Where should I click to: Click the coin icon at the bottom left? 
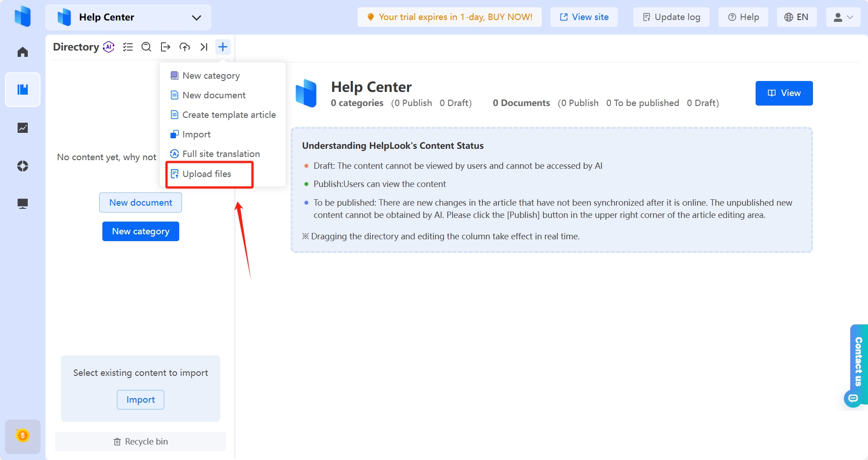[x=22, y=436]
